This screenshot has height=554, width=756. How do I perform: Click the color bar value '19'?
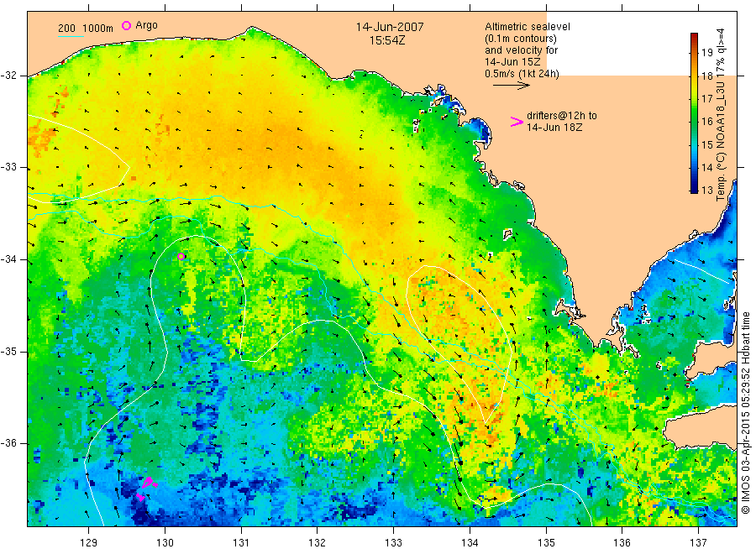pos(706,53)
